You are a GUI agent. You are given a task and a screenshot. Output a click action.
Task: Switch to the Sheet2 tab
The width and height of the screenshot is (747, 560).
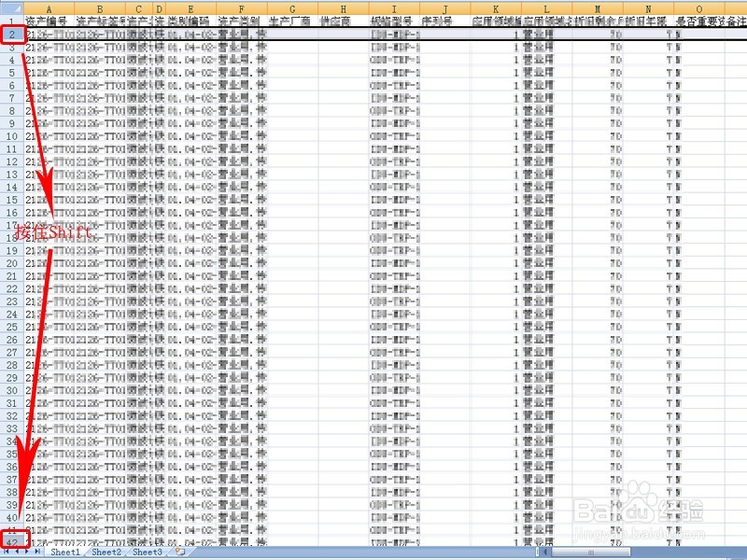(106, 552)
